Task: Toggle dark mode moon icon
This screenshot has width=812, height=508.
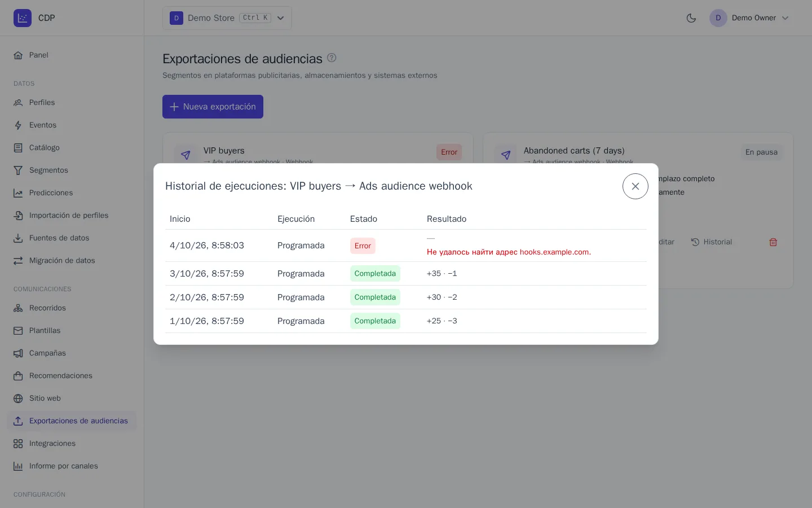Action: point(691,18)
